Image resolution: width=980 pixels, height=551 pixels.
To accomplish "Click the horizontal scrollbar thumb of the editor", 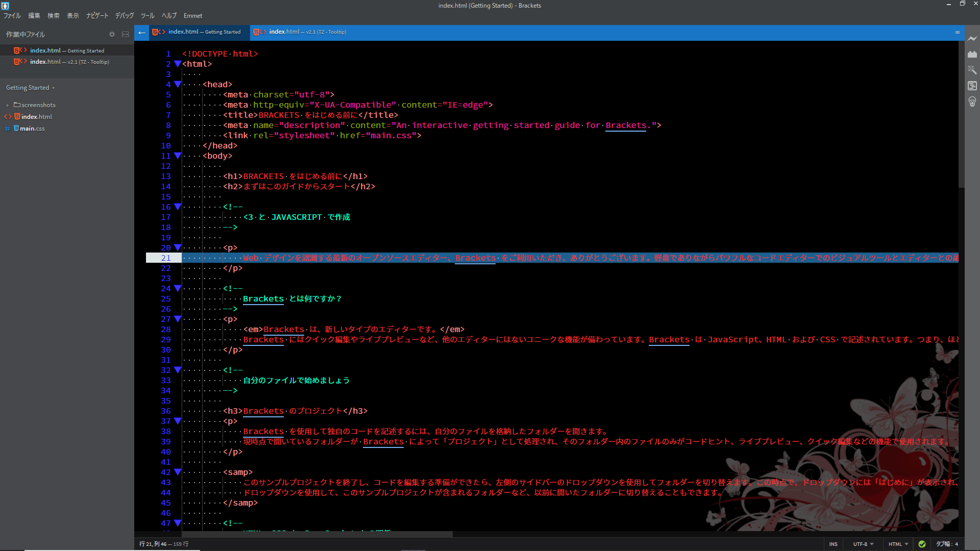I will point(317,534).
